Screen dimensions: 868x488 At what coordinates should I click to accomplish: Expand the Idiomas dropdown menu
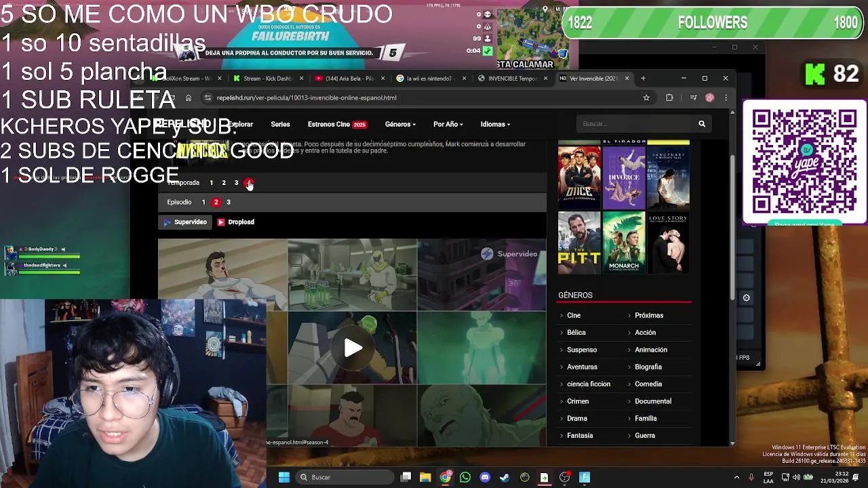click(x=496, y=124)
